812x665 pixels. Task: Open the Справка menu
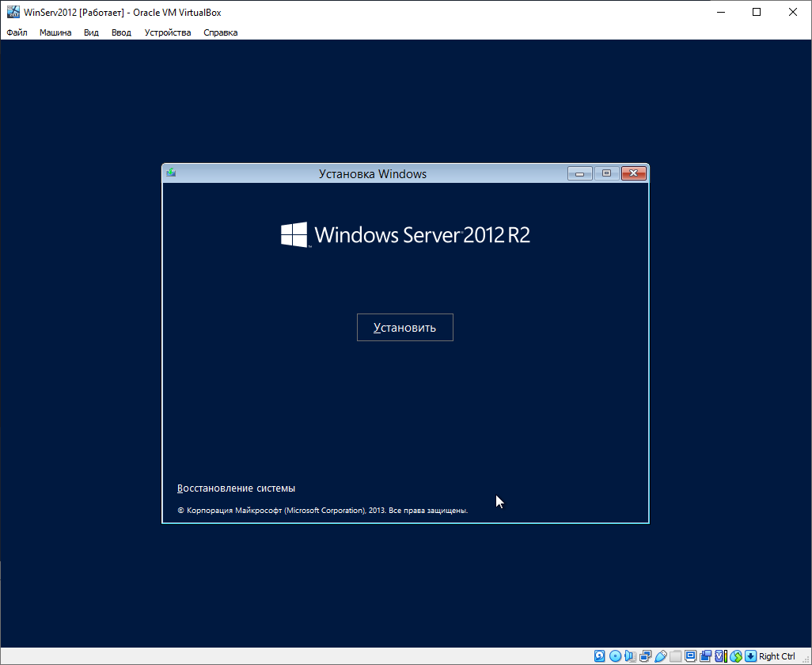tap(221, 32)
